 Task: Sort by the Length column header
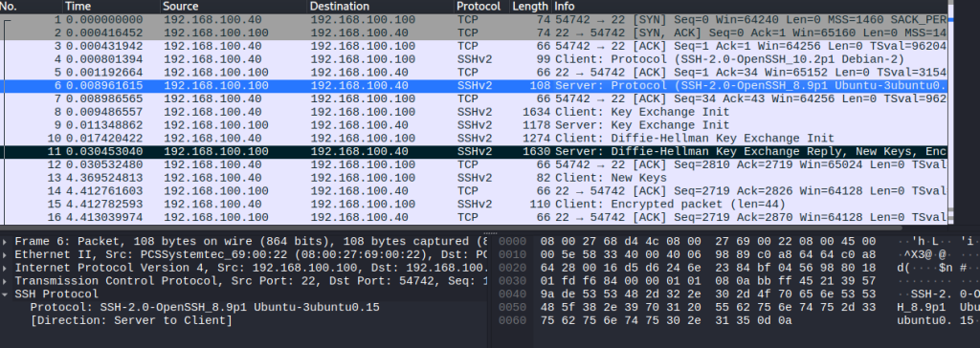pyautogui.click(x=530, y=7)
